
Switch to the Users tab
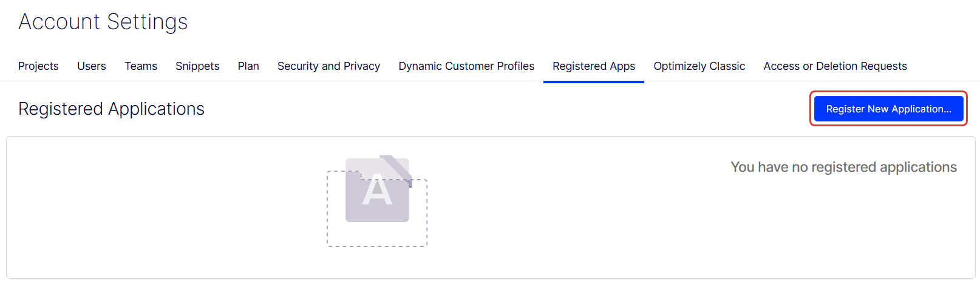click(92, 66)
